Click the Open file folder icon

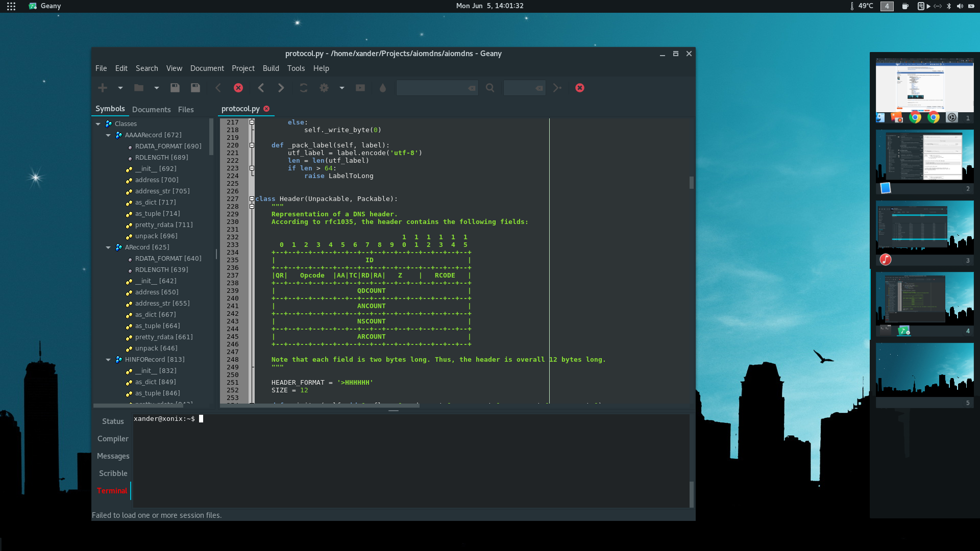(138, 88)
